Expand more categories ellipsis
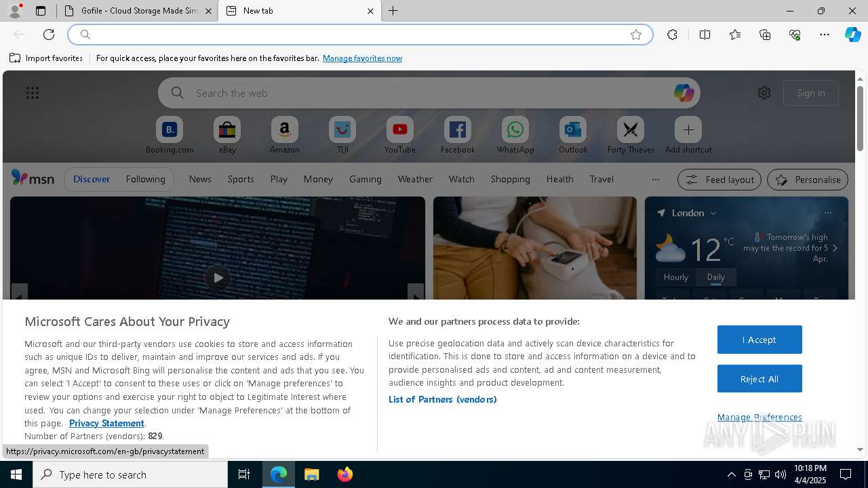 click(655, 179)
